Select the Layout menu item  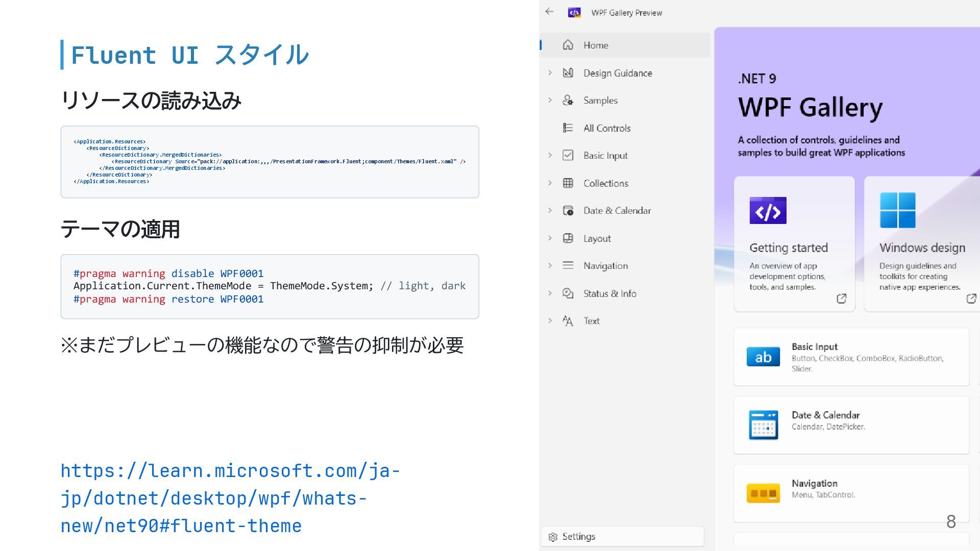(597, 238)
